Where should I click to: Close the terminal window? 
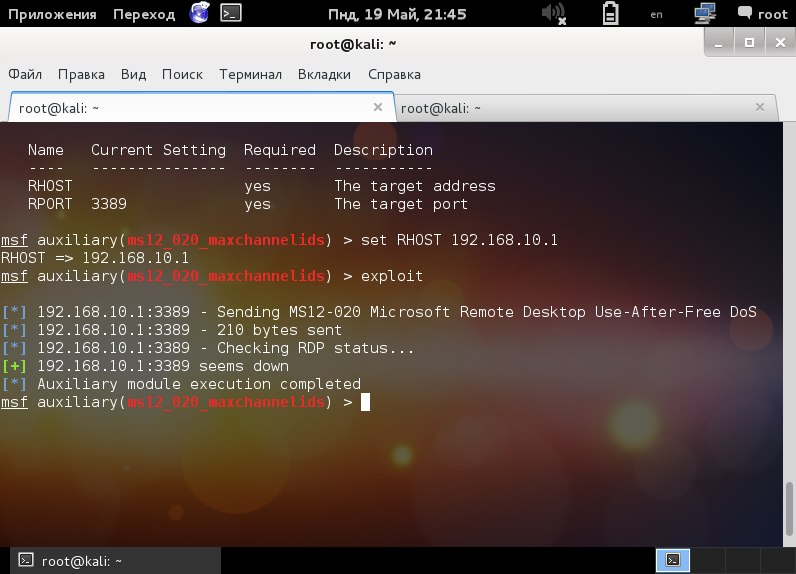pyautogui.click(x=780, y=43)
